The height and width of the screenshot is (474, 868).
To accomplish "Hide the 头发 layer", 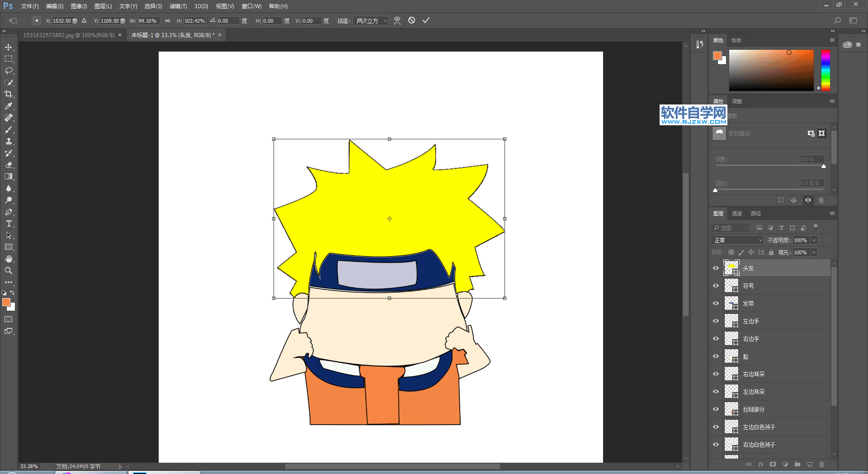I will tap(716, 268).
